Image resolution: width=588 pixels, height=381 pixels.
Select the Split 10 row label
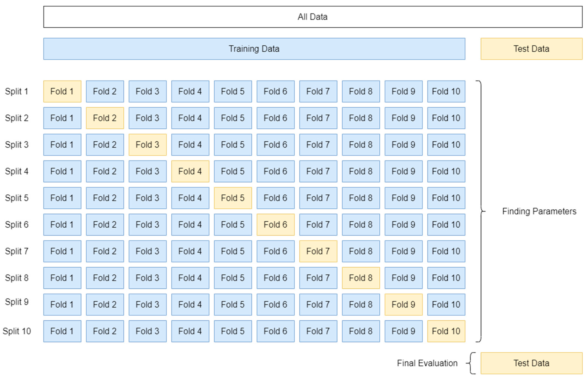[17, 331]
